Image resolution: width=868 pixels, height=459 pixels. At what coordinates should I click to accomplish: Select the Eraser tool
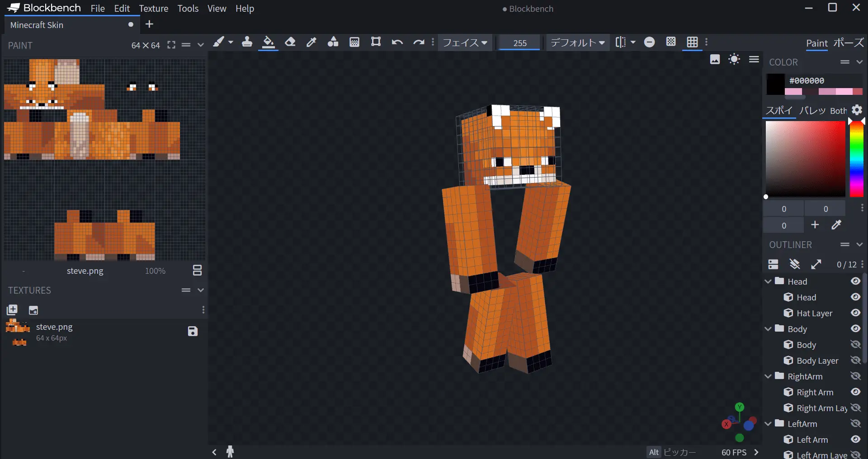point(290,42)
